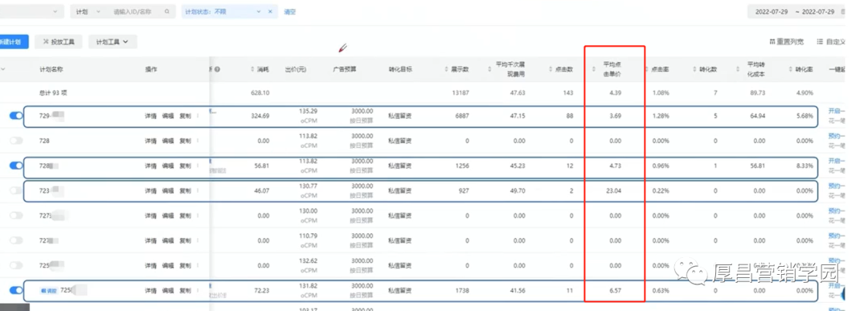Sort by 点击率 column arrows

tap(647, 69)
